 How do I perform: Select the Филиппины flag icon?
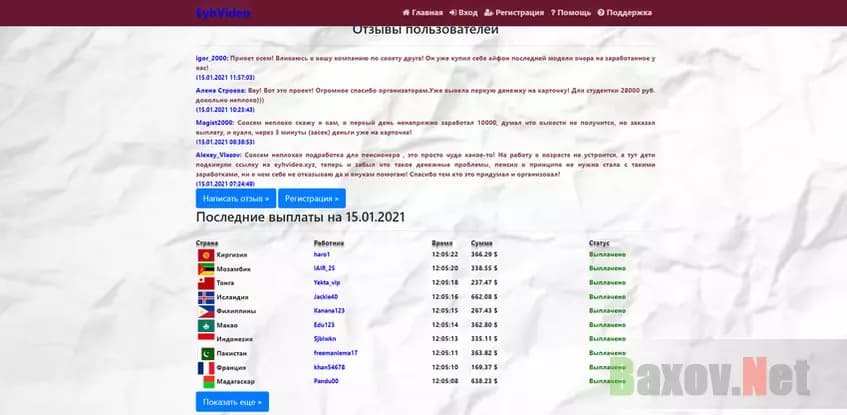click(x=205, y=311)
